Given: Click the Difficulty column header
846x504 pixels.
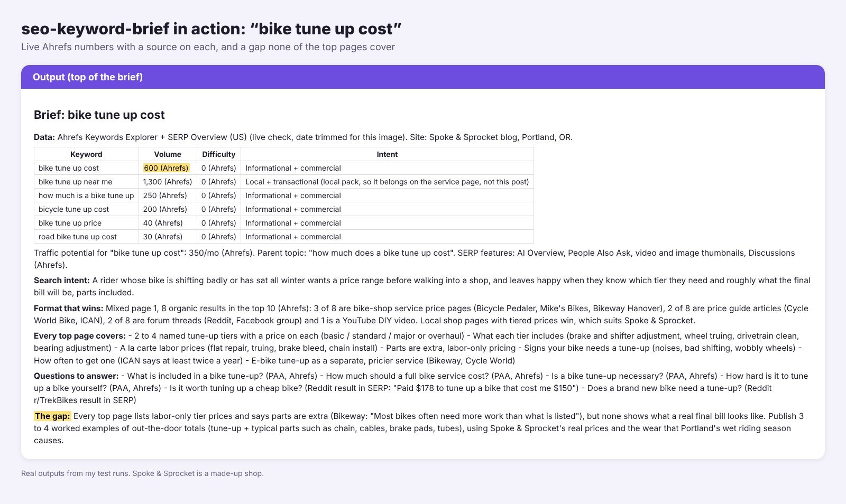Looking at the screenshot, I should click(219, 154).
